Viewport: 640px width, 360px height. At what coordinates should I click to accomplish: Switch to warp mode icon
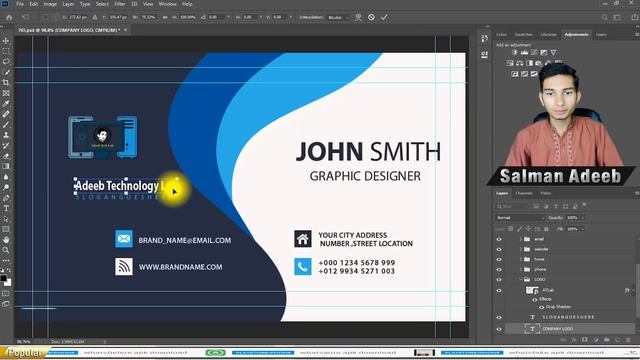tap(358, 17)
